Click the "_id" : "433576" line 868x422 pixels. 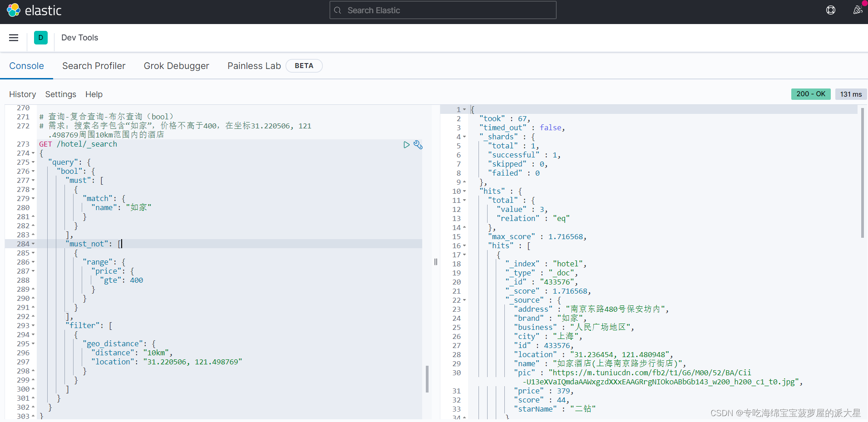point(542,282)
